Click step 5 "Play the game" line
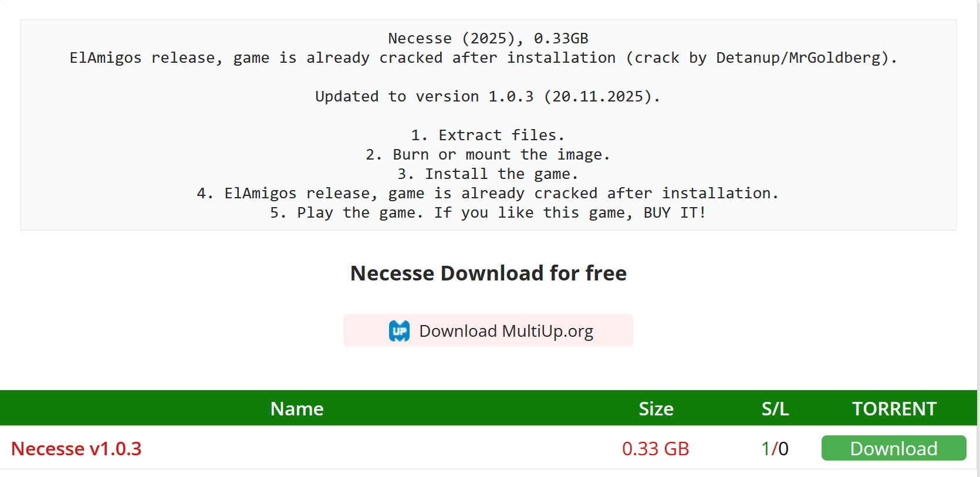 click(488, 212)
